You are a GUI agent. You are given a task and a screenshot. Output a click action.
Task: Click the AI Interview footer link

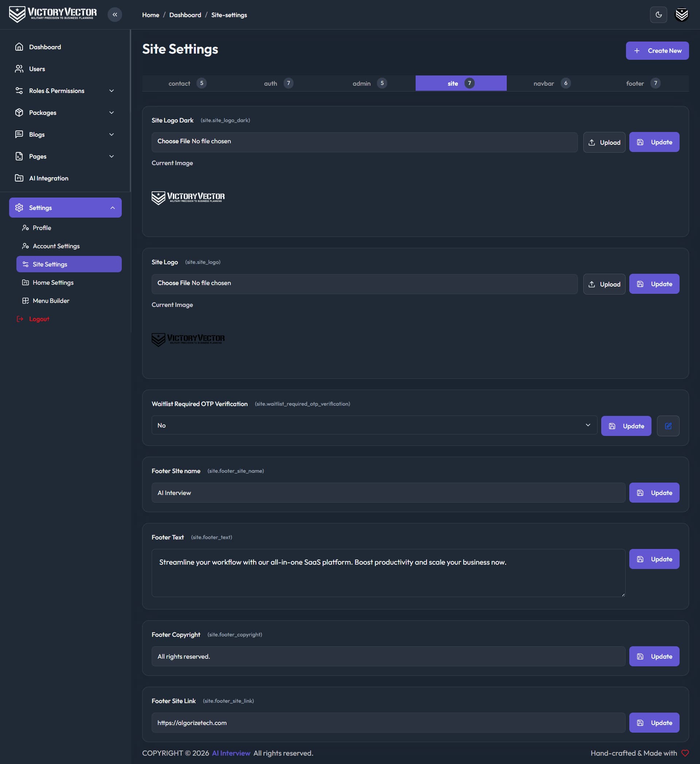[x=231, y=753]
